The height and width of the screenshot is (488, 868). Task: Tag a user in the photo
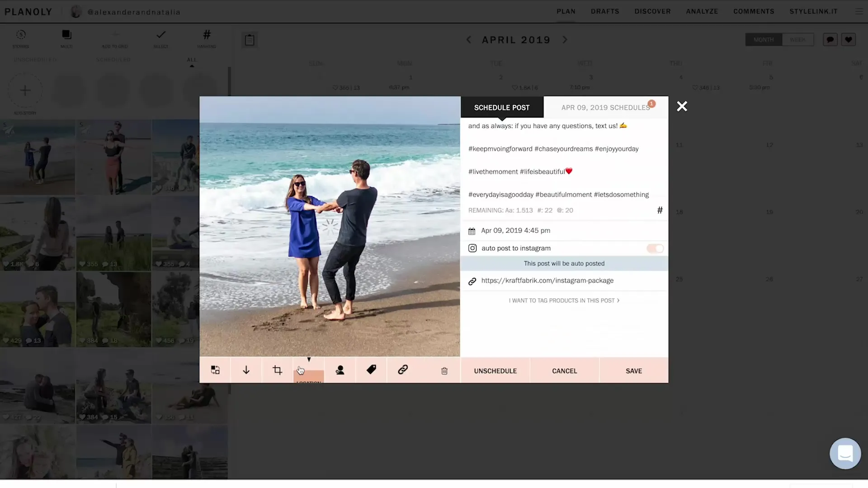[x=340, y=370]
